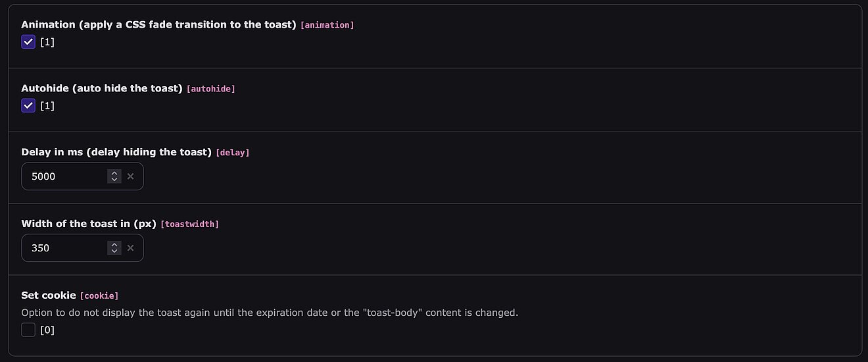Decrease toast width with down stepper arrow
Viewport: 868px width, 362px height.
114,251
